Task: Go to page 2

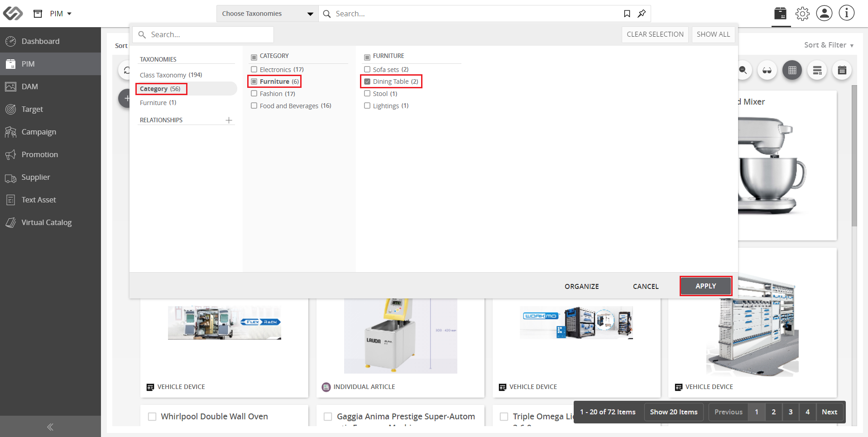Action: pos(774,412)
